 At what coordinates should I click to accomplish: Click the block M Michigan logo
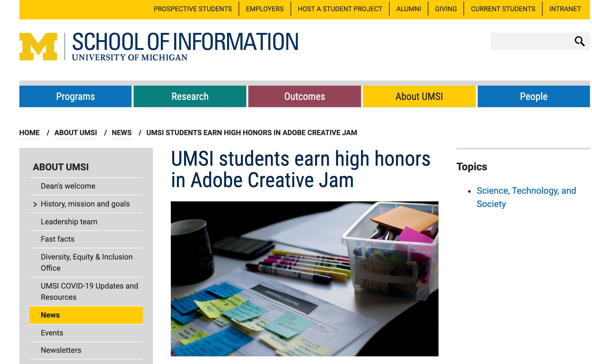(38, 46)
